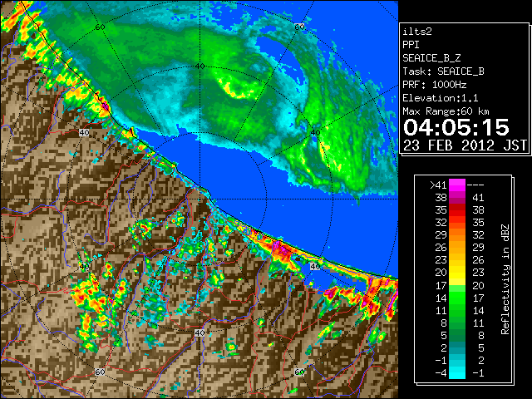Click the '-4' legend label
Image resolution: width=532 pixels, height=399 pixels.
441,373
